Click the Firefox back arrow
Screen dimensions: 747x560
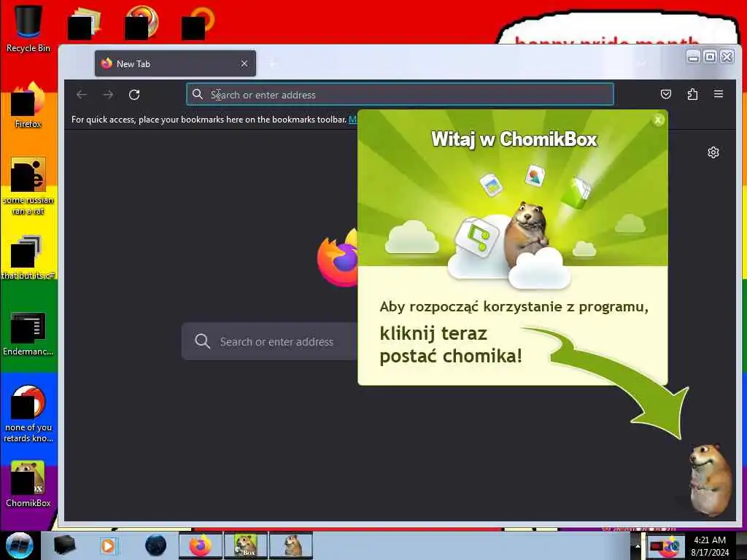[82, 95]
